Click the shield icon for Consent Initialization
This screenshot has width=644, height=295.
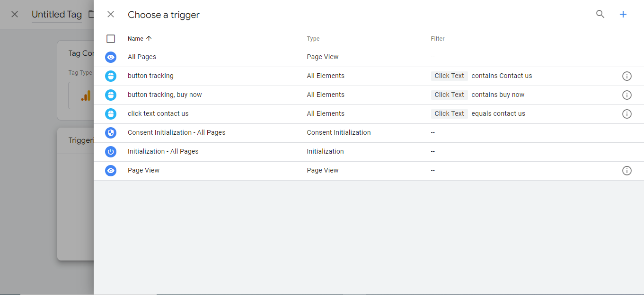point(111,133)
